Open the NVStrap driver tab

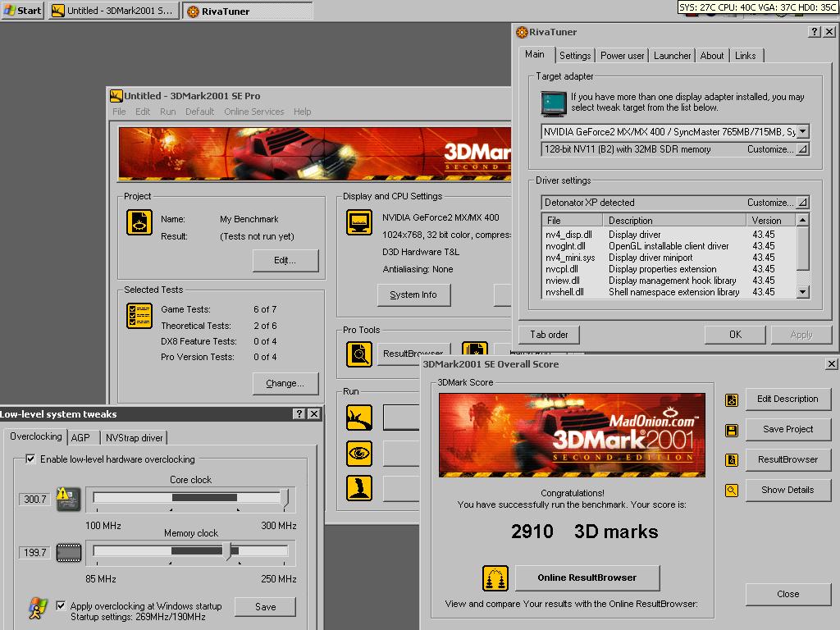click(135, 438)
